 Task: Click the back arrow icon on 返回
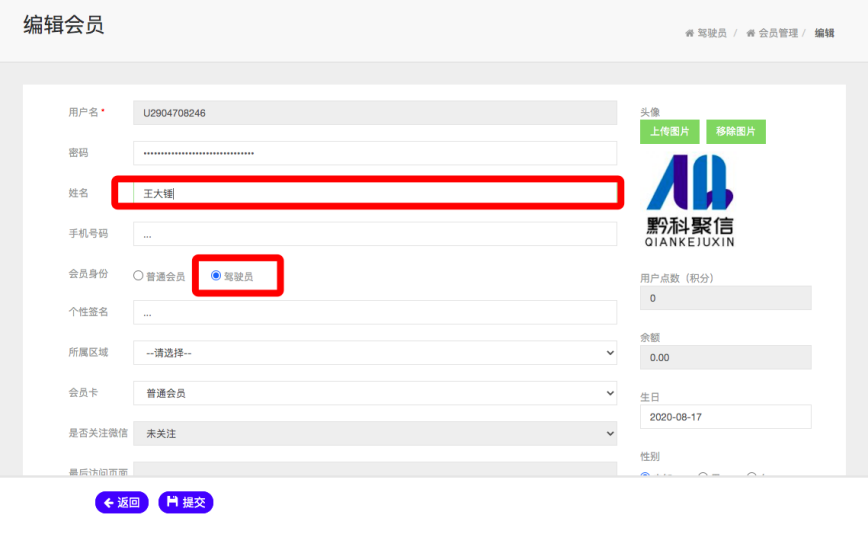click(x=109, y=503)
